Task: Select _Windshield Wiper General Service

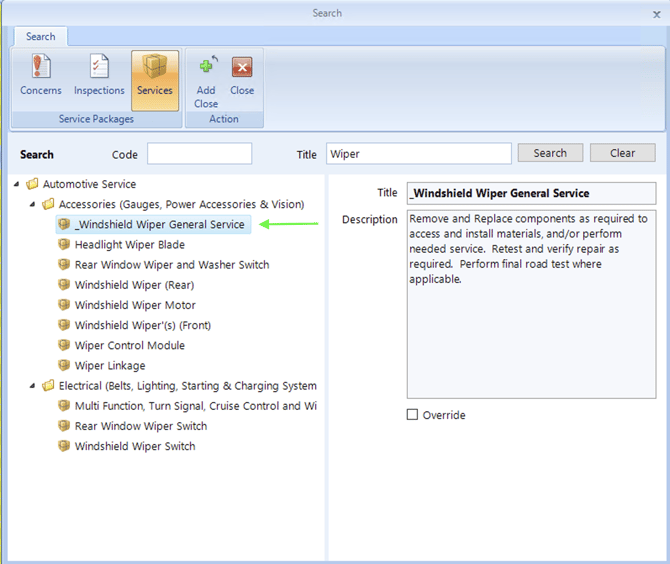Action: point(159,224)
